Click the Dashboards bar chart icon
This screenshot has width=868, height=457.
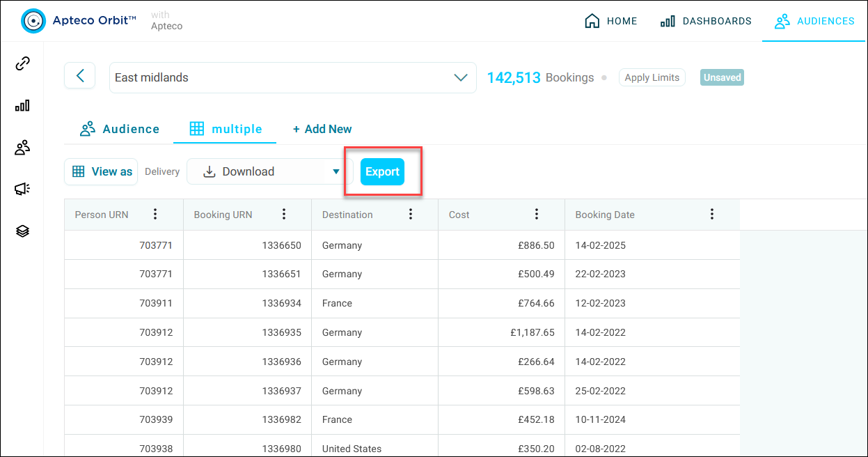click(668, 21)
